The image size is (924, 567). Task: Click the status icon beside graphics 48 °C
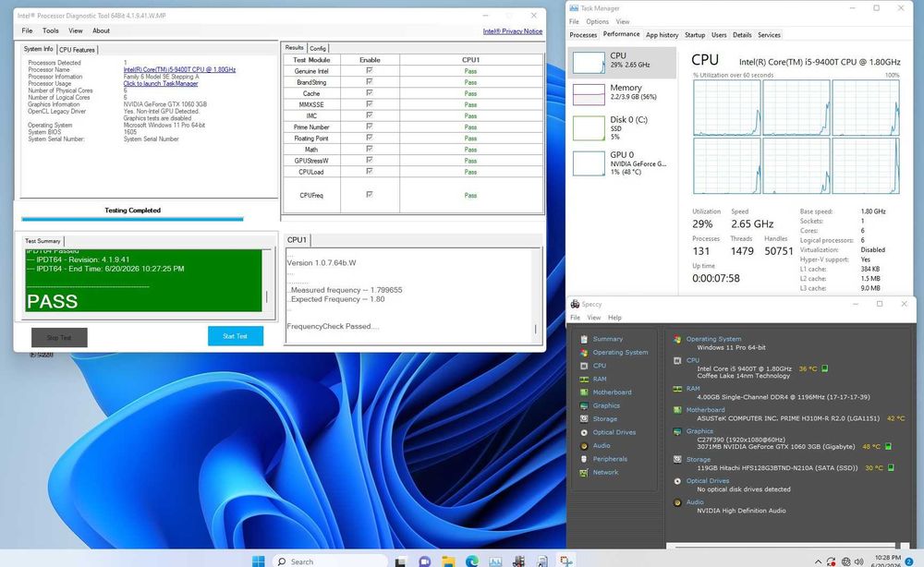[x=888, y=446]
